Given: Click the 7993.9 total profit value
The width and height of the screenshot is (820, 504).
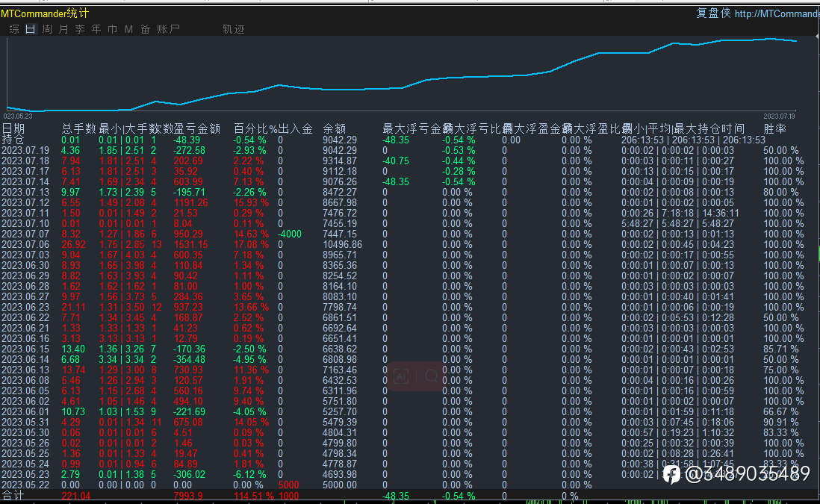Looking at the screenshot, I should coord(187,496).
